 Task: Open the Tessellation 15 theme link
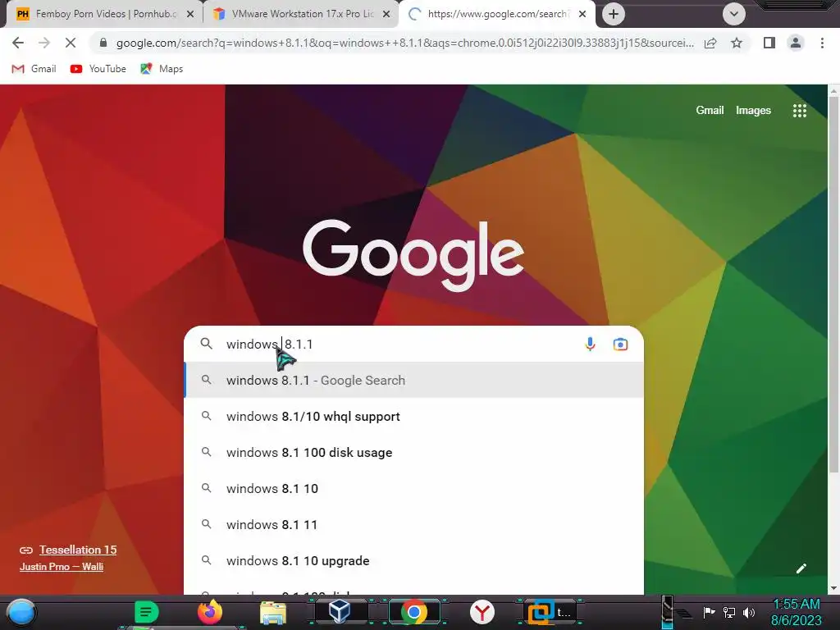coord(78,550)
